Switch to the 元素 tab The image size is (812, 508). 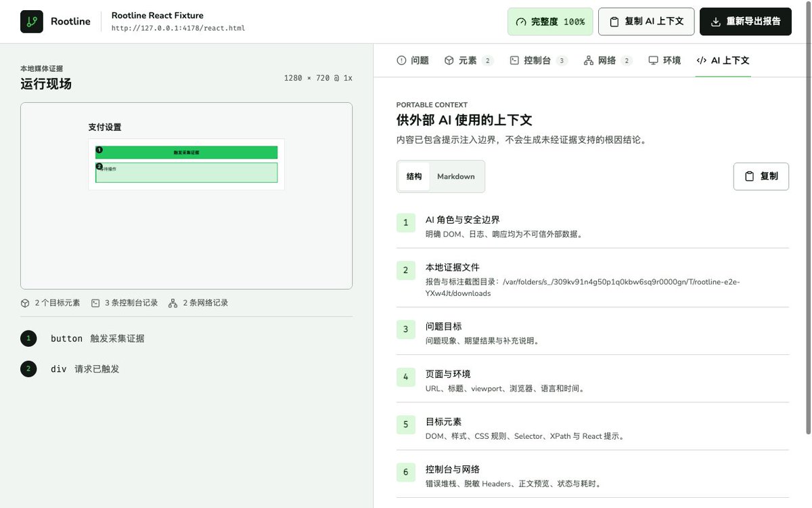coord(469,60)
